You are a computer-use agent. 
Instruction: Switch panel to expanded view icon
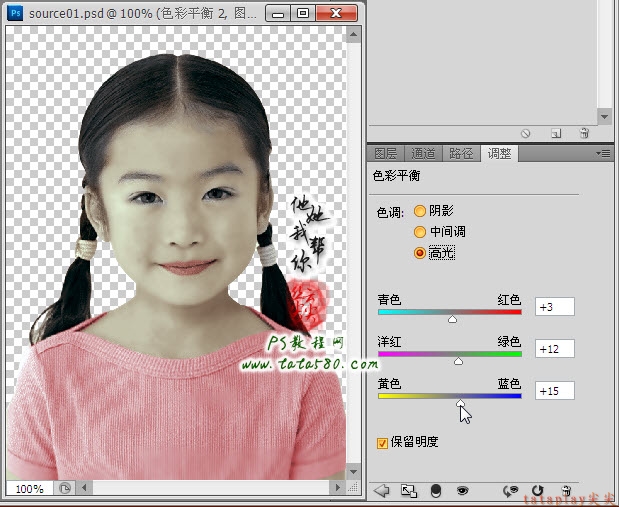click(x=409, y=491)
